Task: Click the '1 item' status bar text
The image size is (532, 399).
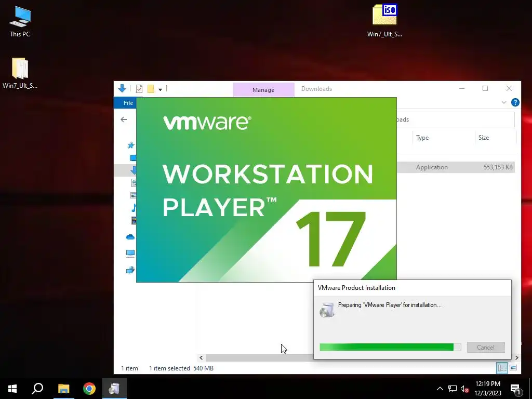Action: click(129, 368)
